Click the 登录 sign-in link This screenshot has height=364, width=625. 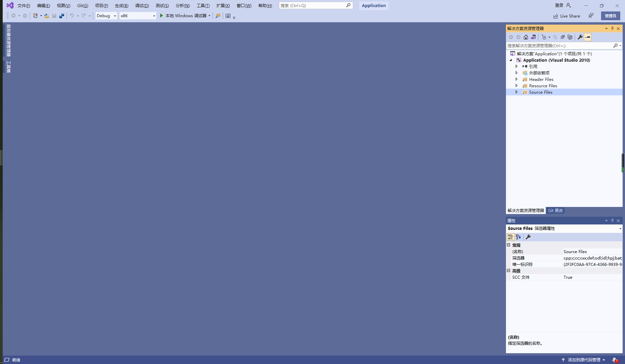click(559, 5)
